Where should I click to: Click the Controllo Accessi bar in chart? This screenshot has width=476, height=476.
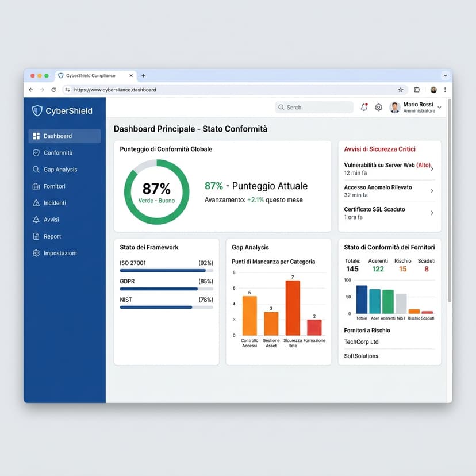(x=249, y=316)
